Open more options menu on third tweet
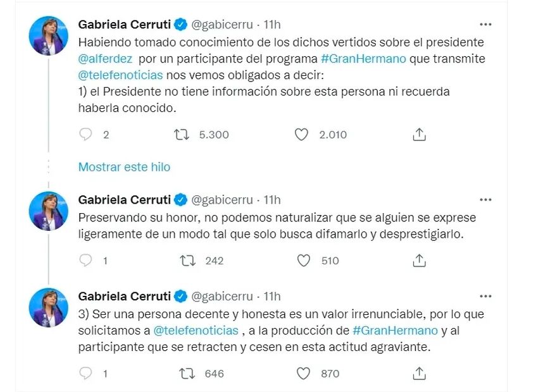This screenshot has width=555, height=392. pos(485,297)
